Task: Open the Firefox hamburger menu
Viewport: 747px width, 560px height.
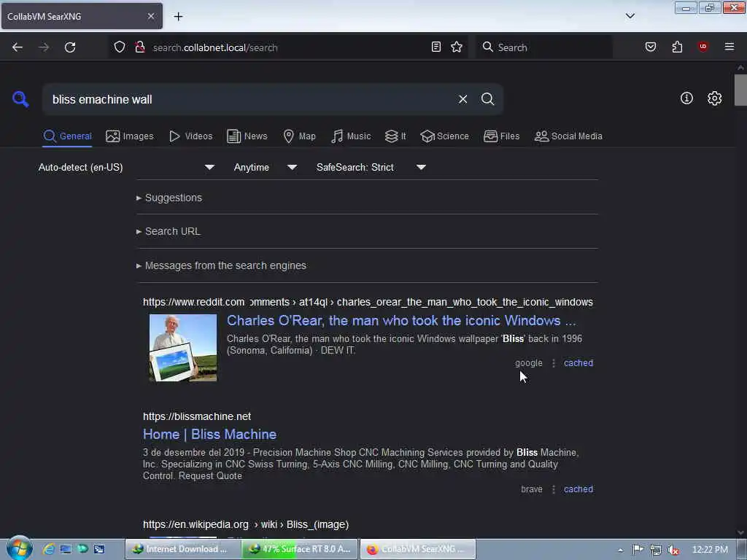Action: (x=729, y=47)
